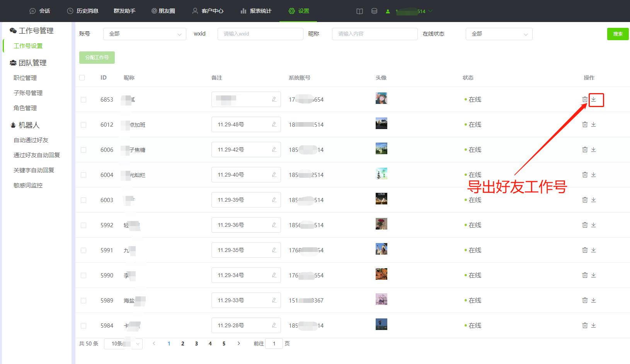Click the green 搜索 button
The image size is (630, 364).
click(x=617, y=34)
